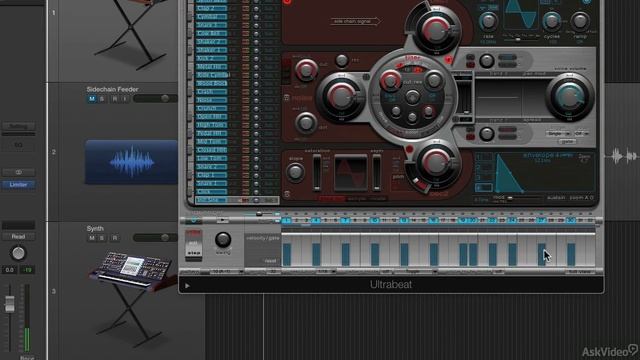Open the Off group dropdown
This screenshot has height=360, width=640.
(581, 133)
